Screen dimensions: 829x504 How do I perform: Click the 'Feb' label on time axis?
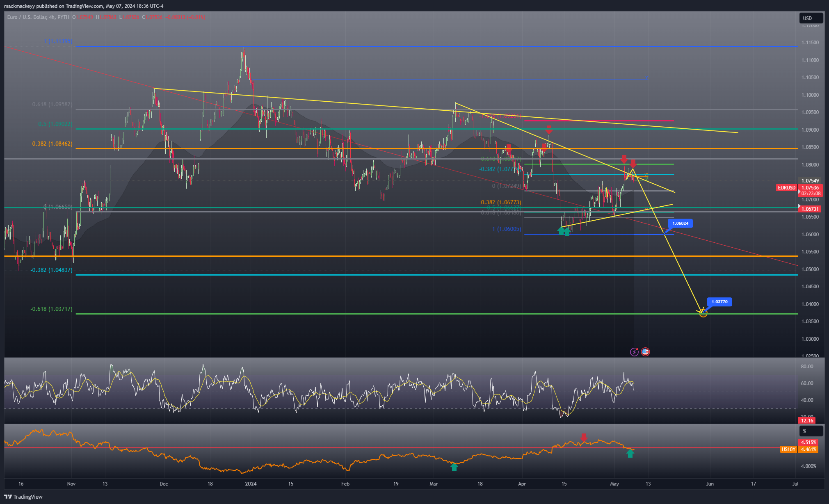pos(345,484)
